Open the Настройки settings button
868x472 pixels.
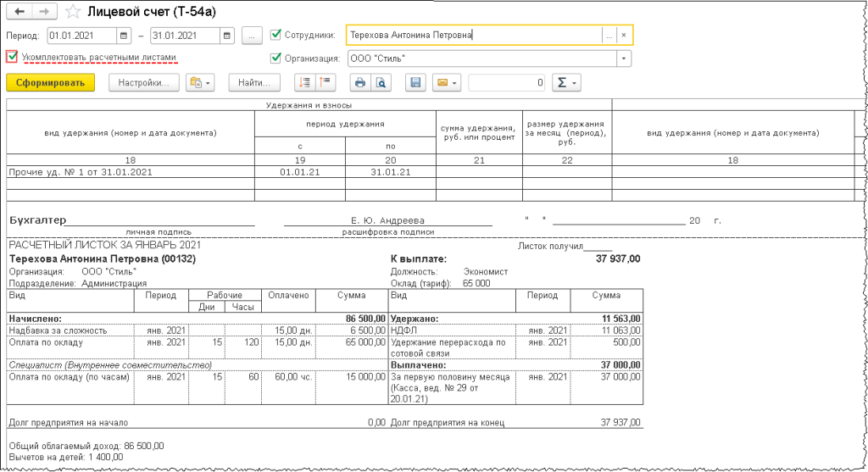coord(144,82)
